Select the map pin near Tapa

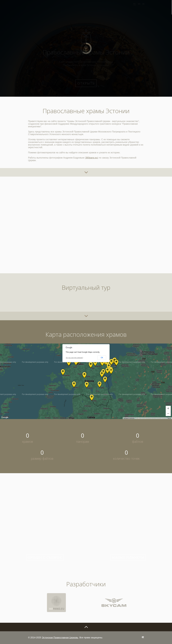(x=91, y=365)
